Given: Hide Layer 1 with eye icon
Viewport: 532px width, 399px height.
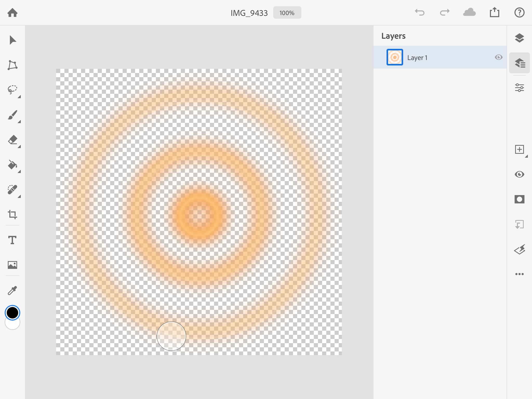Looking at the screenshot, I should (498, 57).
